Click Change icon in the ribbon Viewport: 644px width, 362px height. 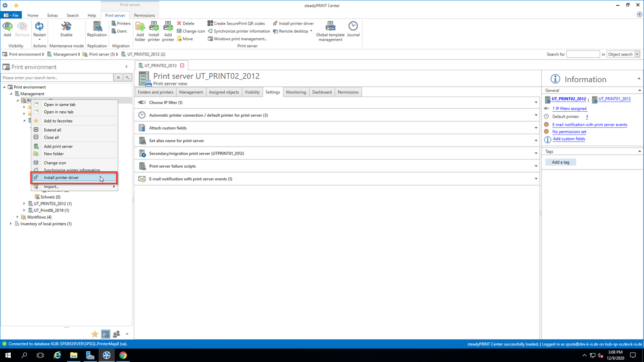pos(191,31)
